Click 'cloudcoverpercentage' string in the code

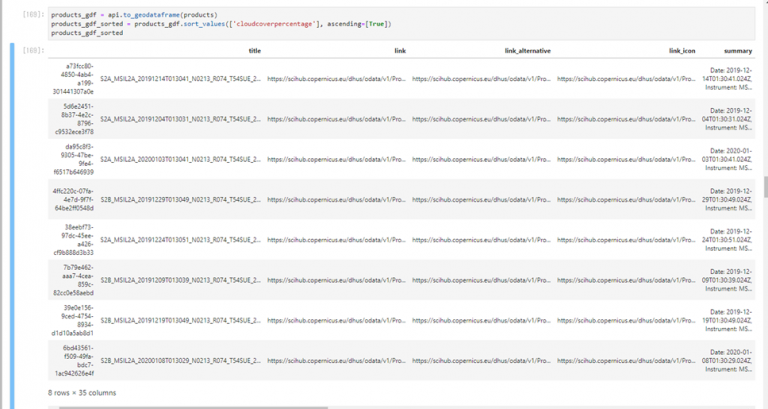pyautogui.click(x=275, y=24)
